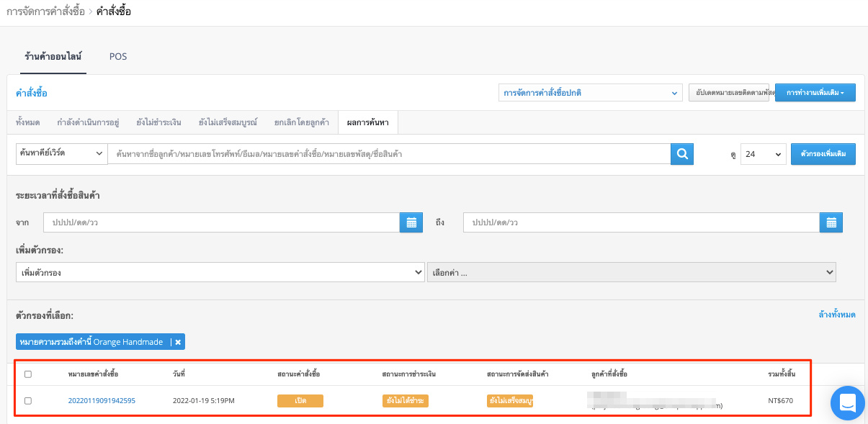
Task: Click the orange delivery status badge
Action: point(510,401)
